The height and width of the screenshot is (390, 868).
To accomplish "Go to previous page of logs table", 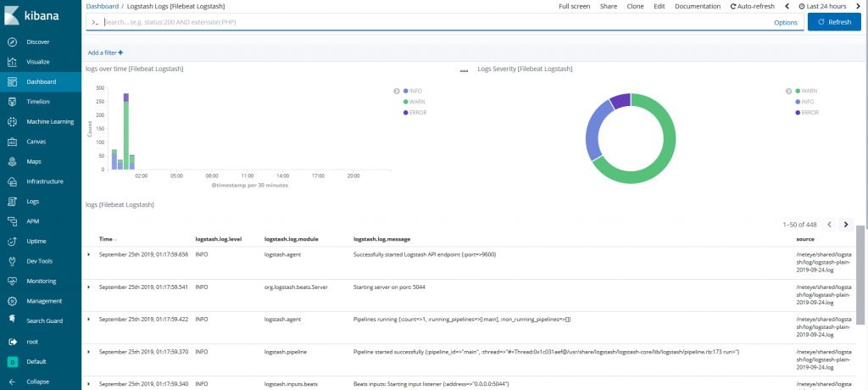I will [x=829, y=225].
